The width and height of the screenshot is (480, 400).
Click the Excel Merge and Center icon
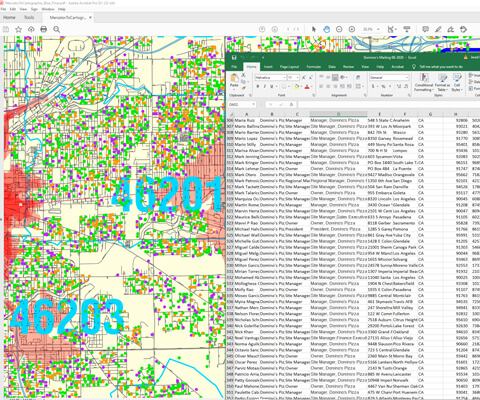[x=358, y=86]
